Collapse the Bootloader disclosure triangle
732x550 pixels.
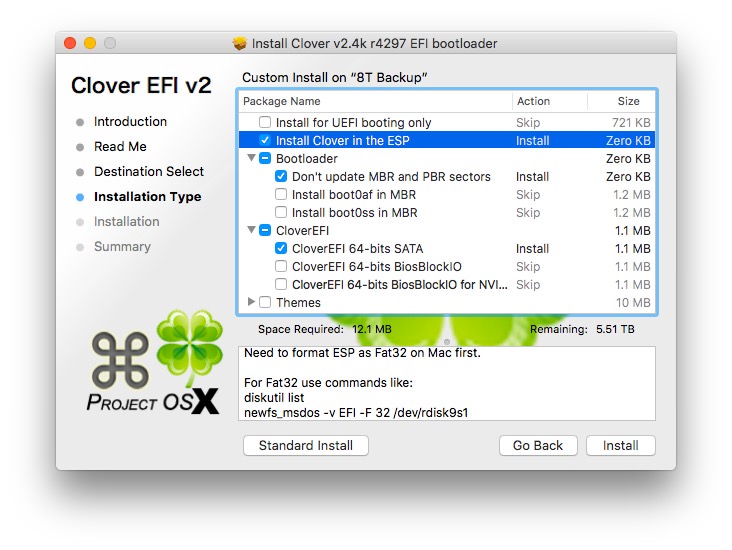point(251,158)
